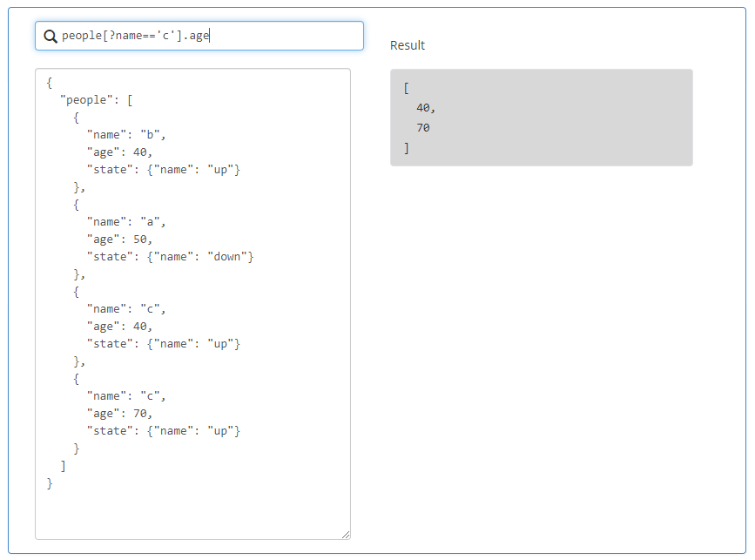Click the JMESPath query input field
The image size is (755, 560).
click(199, 36)
